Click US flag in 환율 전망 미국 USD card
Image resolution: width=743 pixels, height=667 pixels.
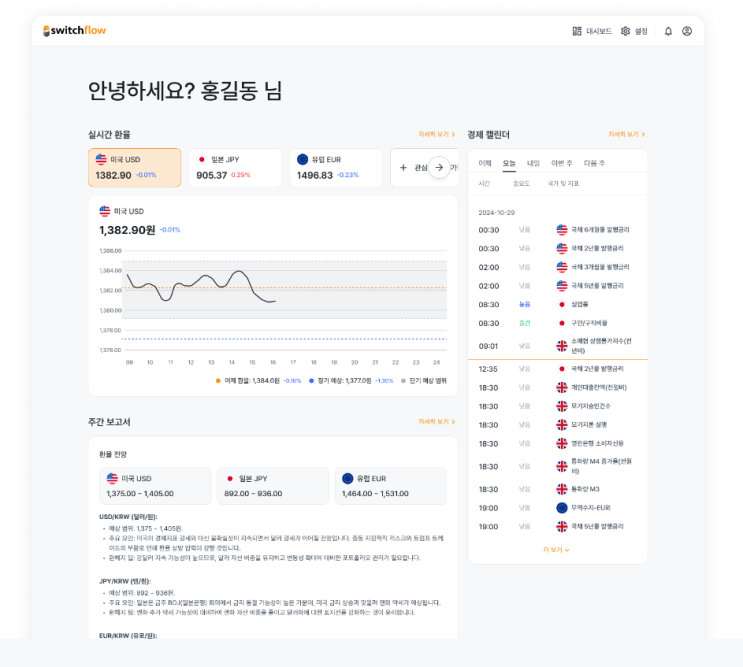112,478
